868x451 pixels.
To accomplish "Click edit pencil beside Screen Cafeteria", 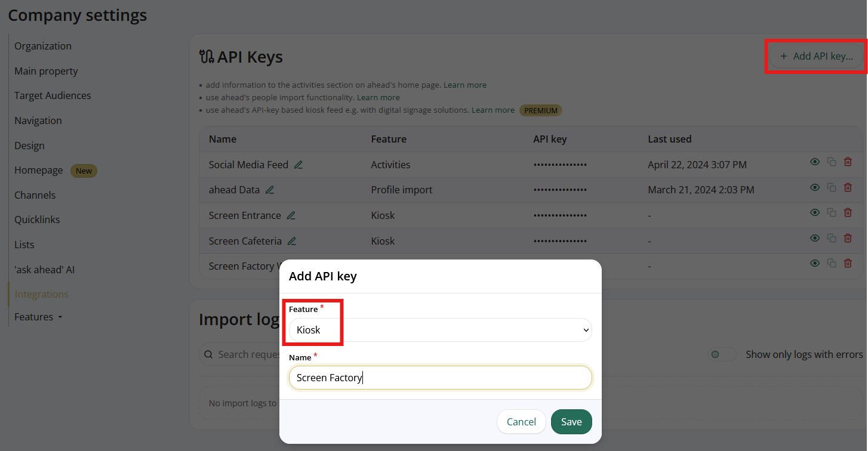I will pyautogui.click(x=292, y=241).
